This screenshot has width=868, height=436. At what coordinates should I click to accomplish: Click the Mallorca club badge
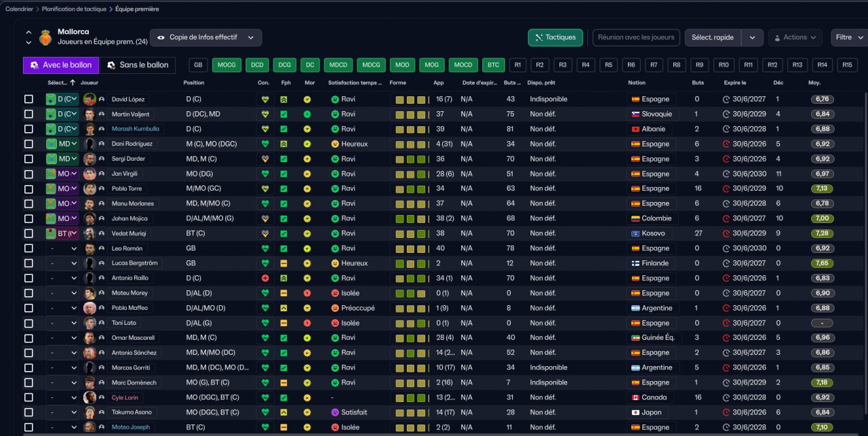coord(46,37)
